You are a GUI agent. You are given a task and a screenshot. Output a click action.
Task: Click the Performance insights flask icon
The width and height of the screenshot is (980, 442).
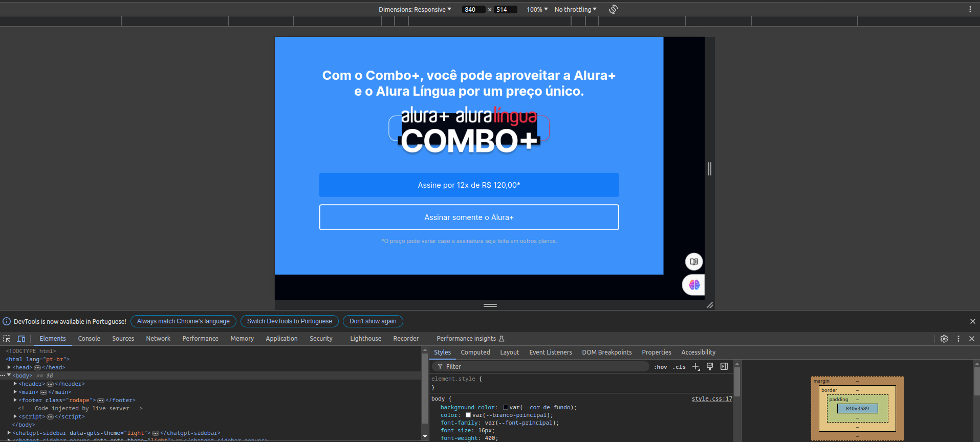(502, 339)
